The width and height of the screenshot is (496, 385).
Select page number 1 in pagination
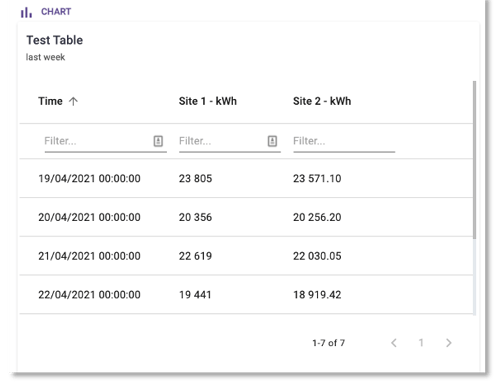421,343
